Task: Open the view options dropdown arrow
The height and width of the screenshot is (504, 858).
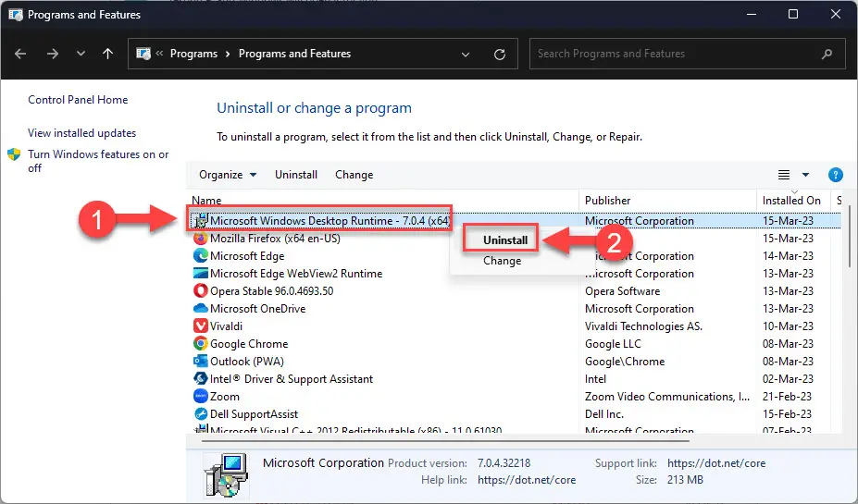Action: (x=805, y=175)
